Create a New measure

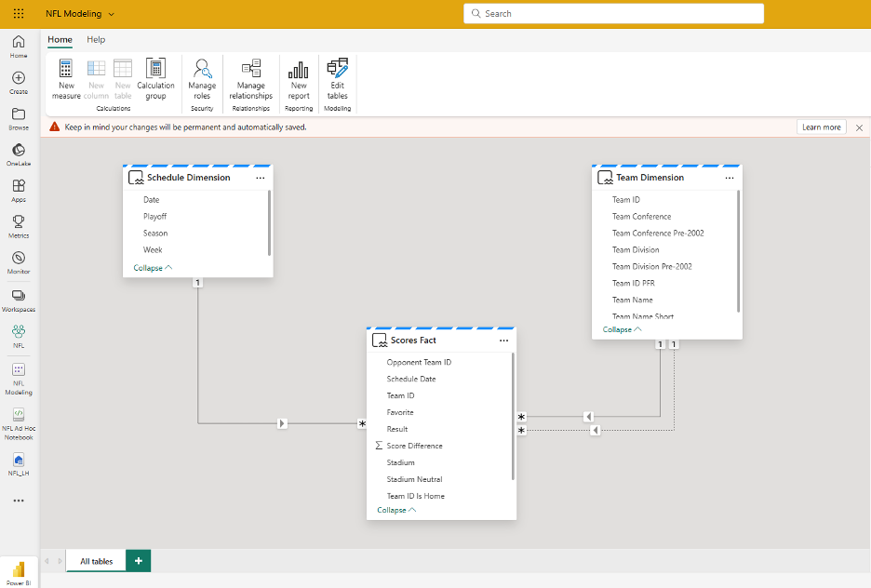(x=66, y=79)
